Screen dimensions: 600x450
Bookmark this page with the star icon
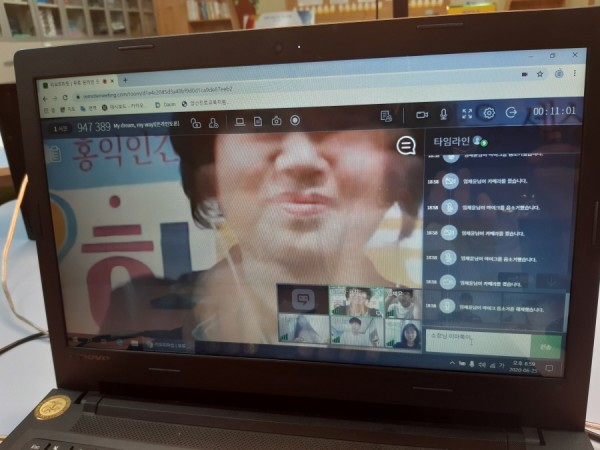click(x=540, y=74)
